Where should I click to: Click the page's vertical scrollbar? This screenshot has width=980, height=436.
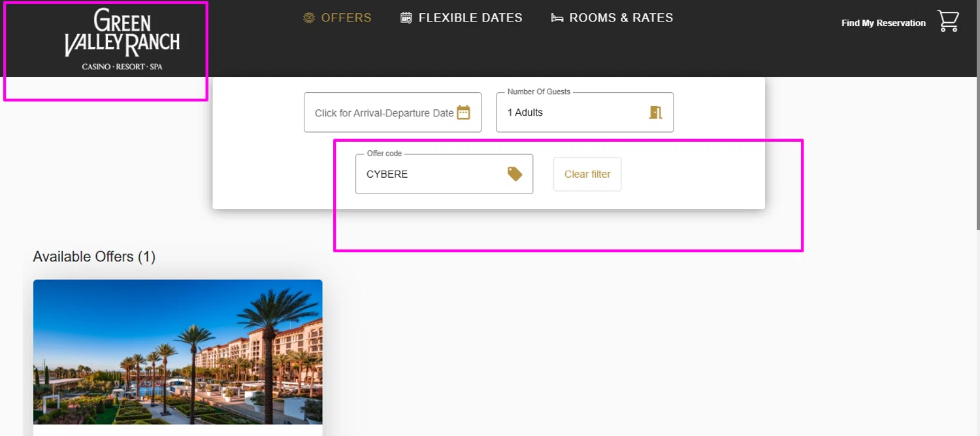977,131
